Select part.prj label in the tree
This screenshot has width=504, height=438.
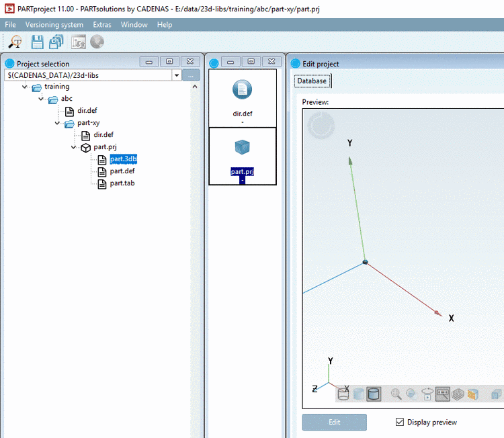coord(105,147)
